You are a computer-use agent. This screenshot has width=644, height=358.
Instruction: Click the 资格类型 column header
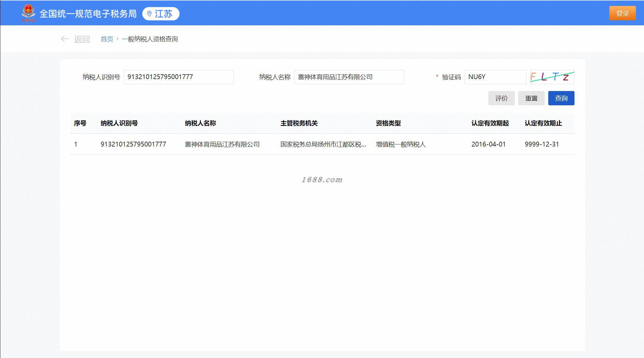click(388, 123)
